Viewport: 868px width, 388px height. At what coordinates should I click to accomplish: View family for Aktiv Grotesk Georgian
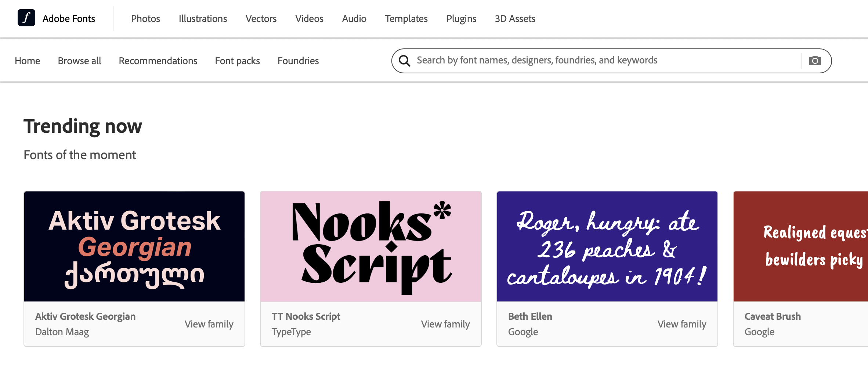209,324
